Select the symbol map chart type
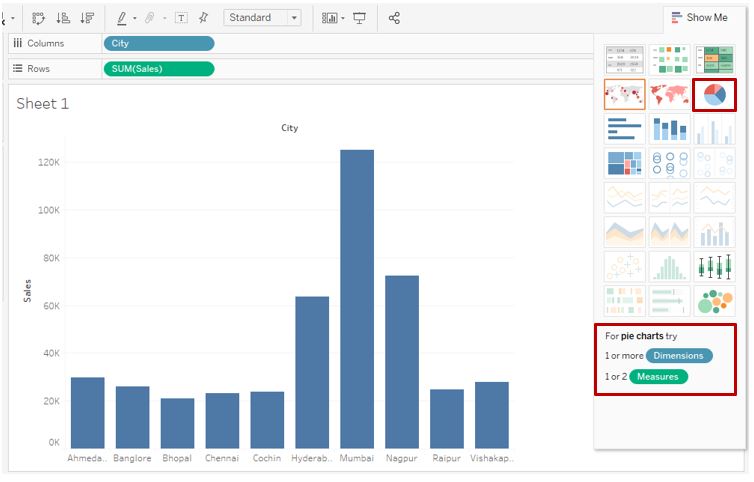The height and width of the screenshot is (482, 754). [x=624, y=95]
